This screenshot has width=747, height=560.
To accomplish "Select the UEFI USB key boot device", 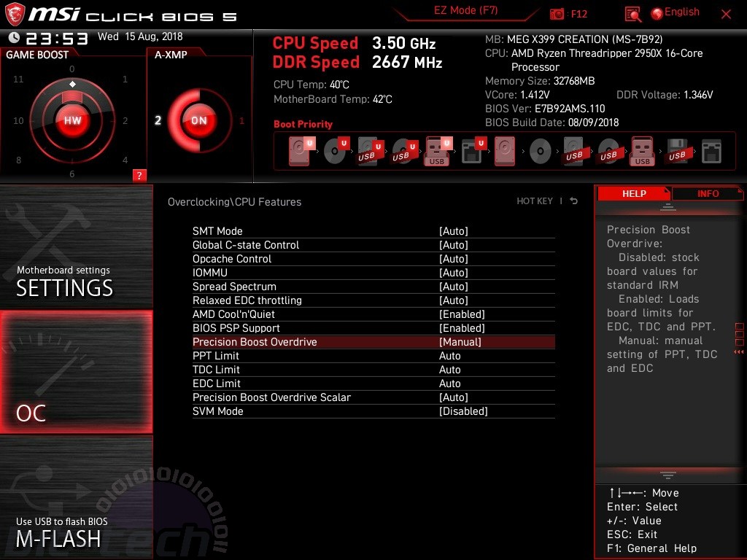I will (x=438, y=151).
